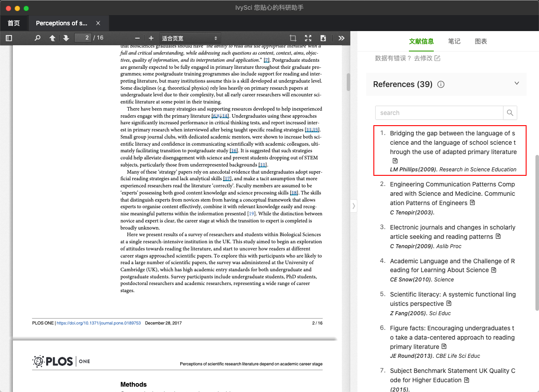Open the 文献信息 tab
Image resolution: width=539 pixels, height=392 pixels.
pyautogui.click(x=421, y=41)
